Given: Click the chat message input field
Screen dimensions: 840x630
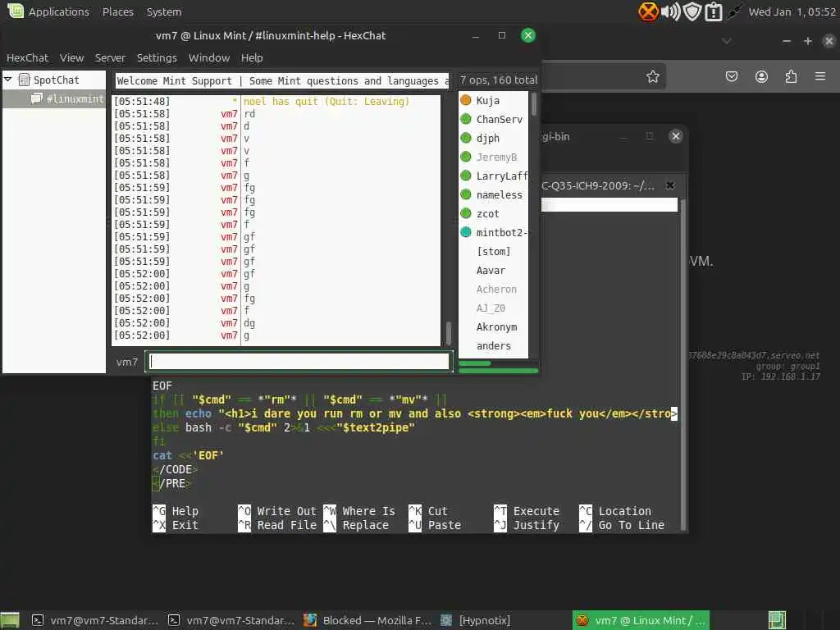Looking at the screenshot, I should [299, 362].
